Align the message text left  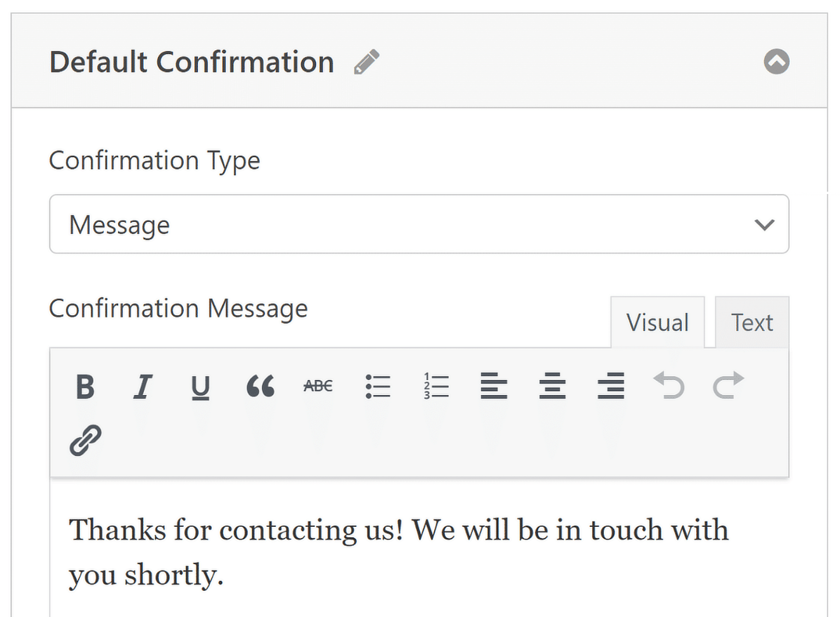coord(493,387)
